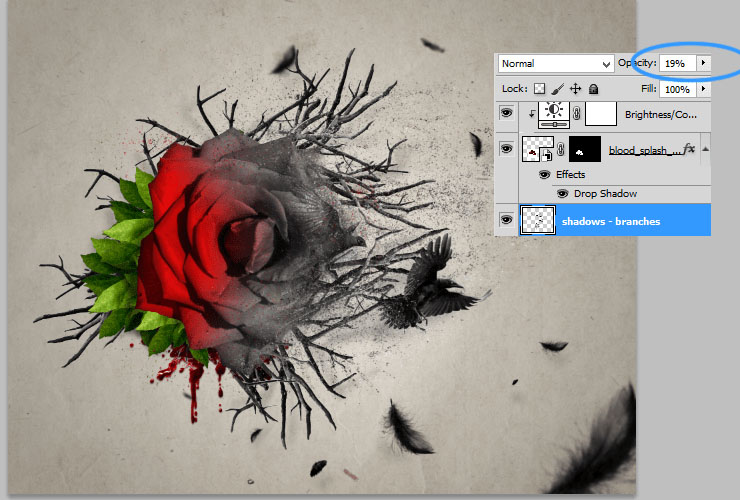Click the lock all padlock icon

click(x=593, y=89)
